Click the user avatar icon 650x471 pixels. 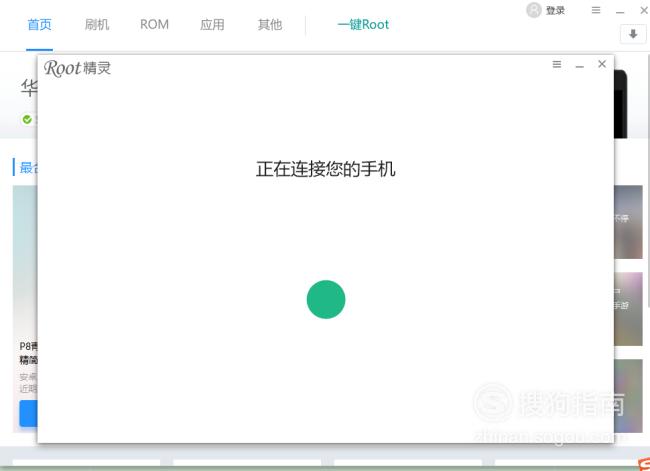[534, 10]
